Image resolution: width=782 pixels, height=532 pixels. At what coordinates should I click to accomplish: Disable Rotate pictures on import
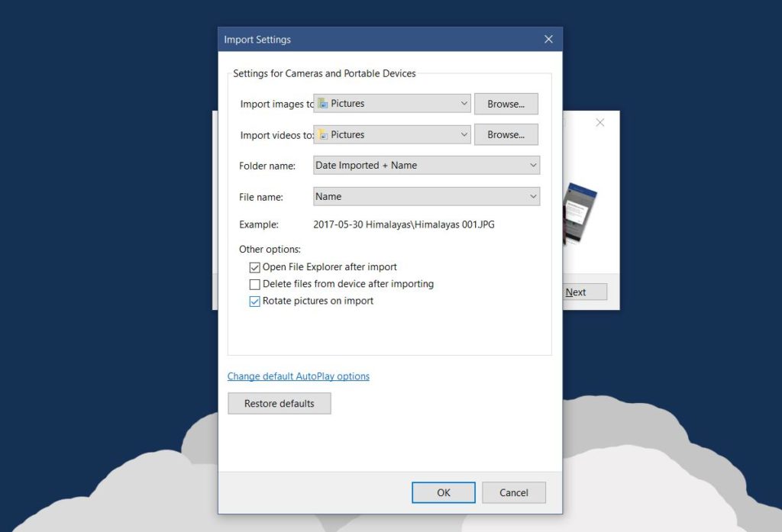pos(255,301)
